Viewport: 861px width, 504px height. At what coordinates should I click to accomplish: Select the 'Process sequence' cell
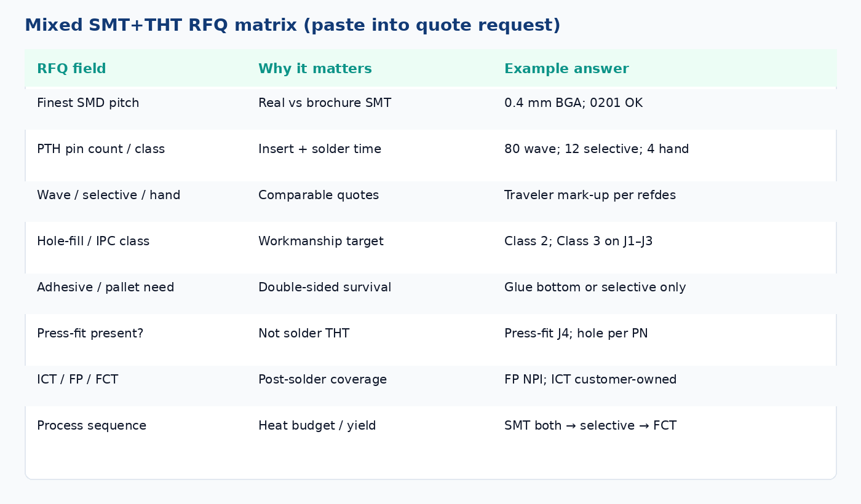[x=92, y=426]
